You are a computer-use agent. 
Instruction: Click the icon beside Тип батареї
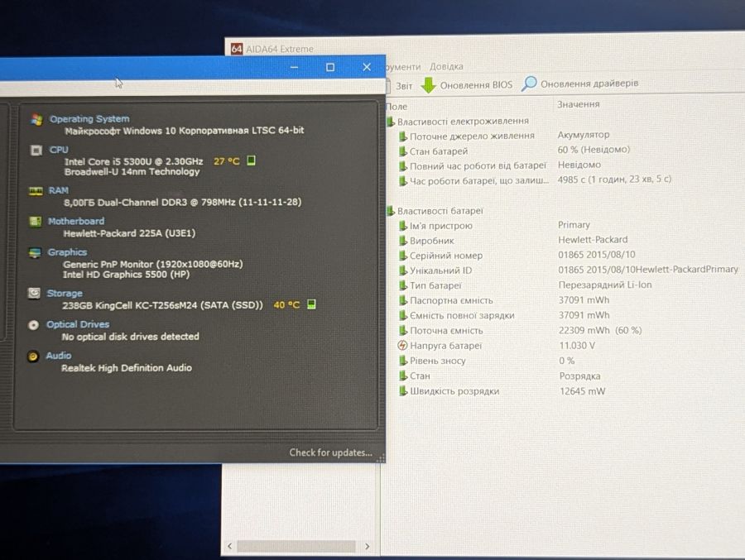tap(403, 285)
